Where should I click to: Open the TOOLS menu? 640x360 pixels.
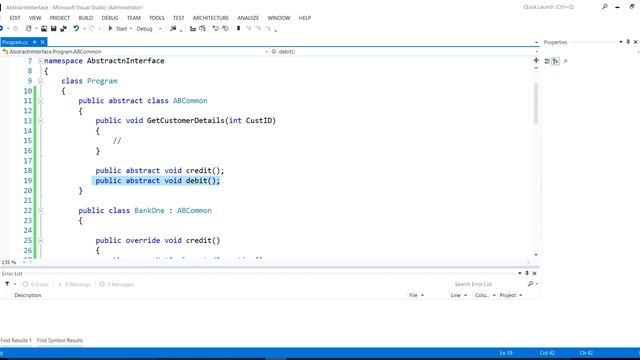tap(157, 18)
